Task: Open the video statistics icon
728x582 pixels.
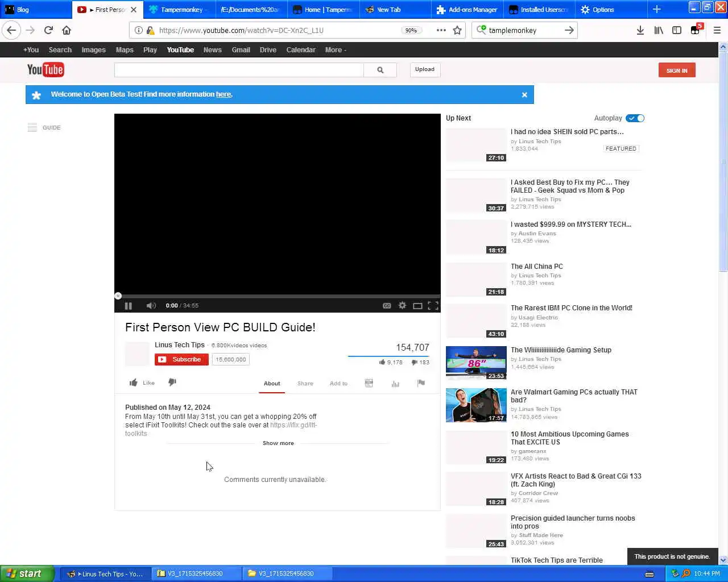Action: point(395,384)
